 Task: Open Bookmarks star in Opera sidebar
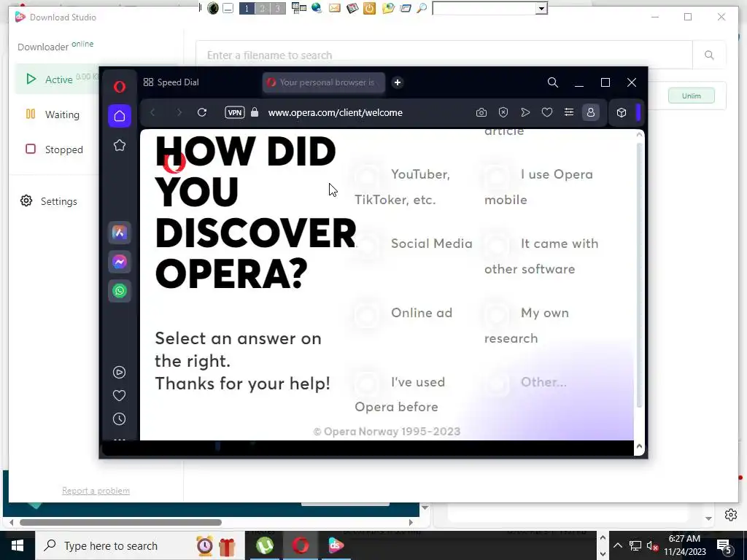click(x=120, y=145)
